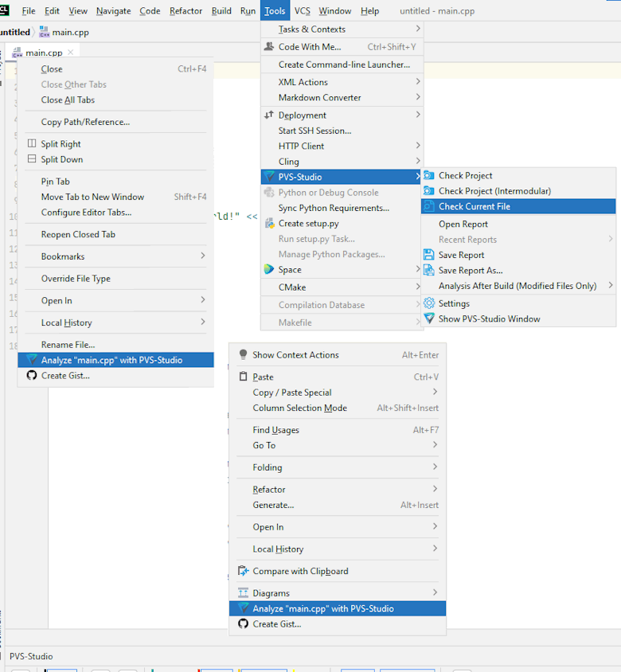Choose Close All Tabs from tab menu
This screenshot has width=621, height=672.
pos(68,100)
